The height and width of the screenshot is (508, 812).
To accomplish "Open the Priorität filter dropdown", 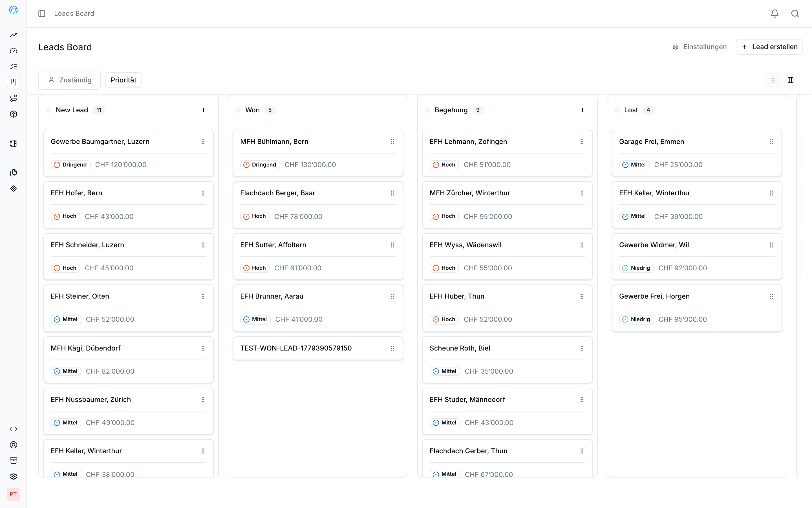I will (123, 80).
